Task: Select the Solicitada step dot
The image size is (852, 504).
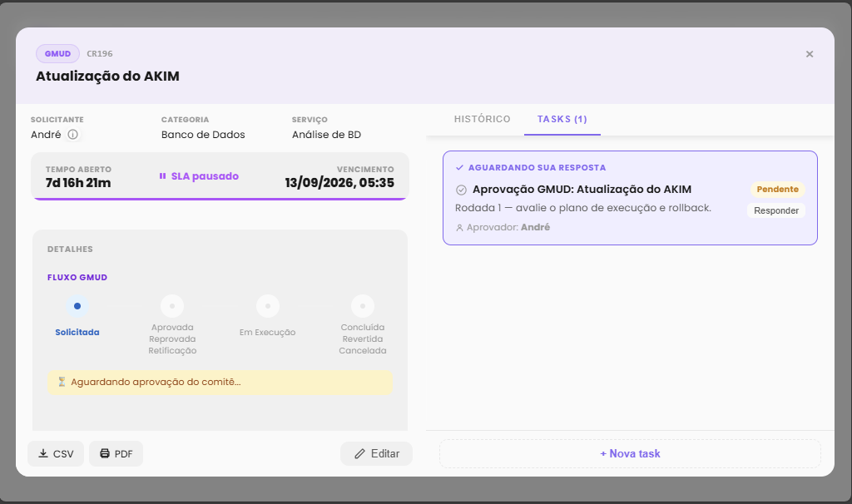Action: pyautogui.click(x=77, y=306)
